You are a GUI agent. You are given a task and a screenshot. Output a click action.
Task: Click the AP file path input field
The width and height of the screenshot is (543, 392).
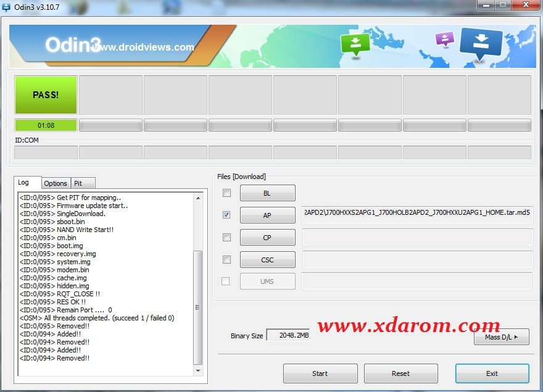click(x=417, y=212)
